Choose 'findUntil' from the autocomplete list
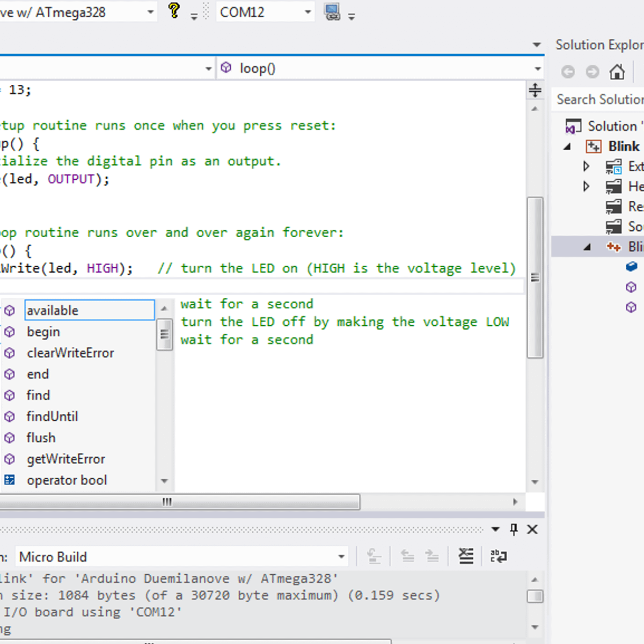Viewport: 644px width, 644px height. point(52,416)
